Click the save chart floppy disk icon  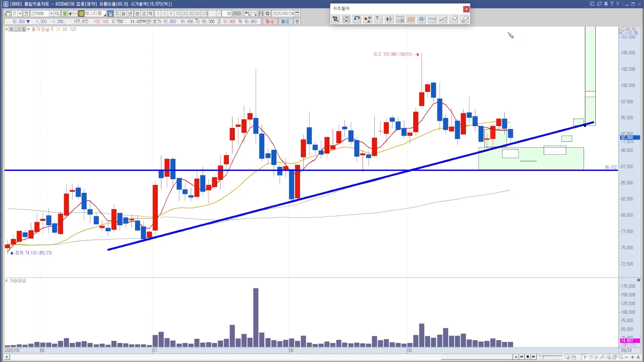tap(261, 14)
